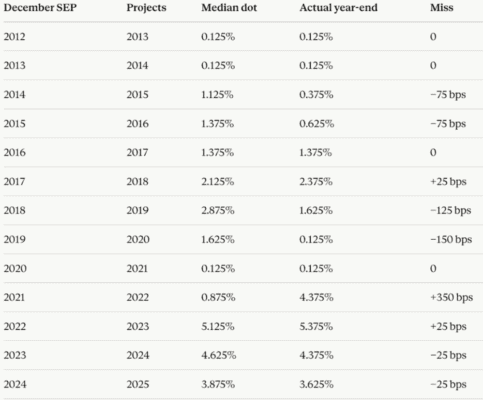Click the Median dot column header
Viewport: 483px width, 400px height.
[x=229, y=8]
